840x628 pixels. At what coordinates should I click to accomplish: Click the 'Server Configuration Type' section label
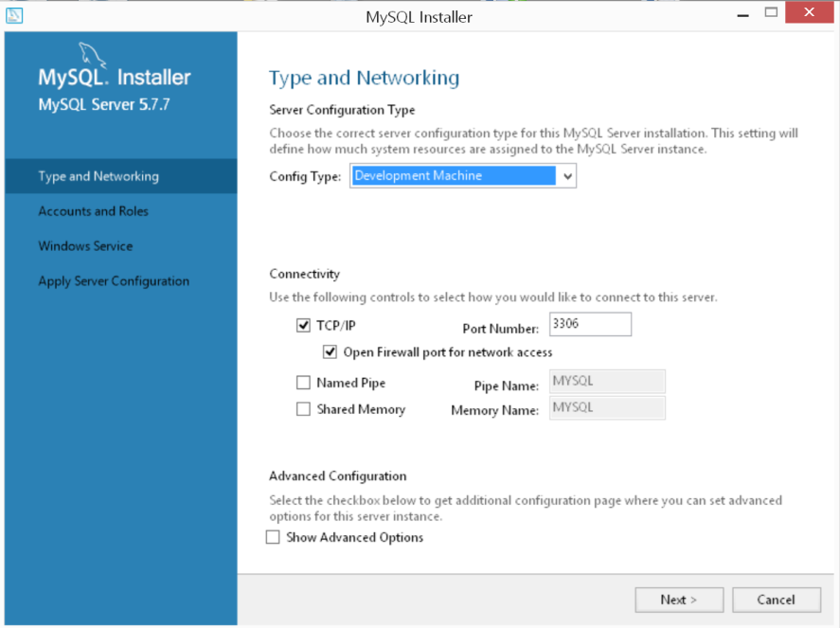coord(342,110)
